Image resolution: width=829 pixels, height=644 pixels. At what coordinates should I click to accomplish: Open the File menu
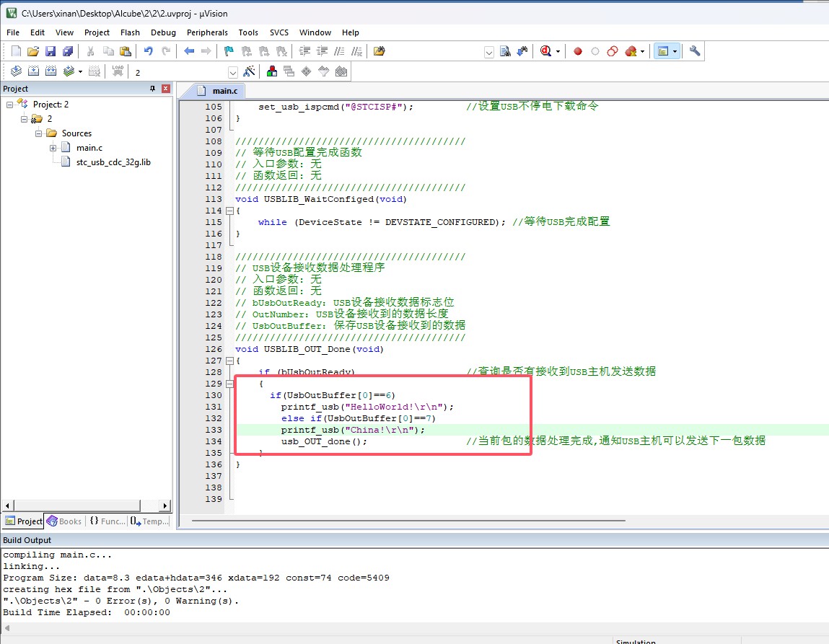(x=13, y=32)
